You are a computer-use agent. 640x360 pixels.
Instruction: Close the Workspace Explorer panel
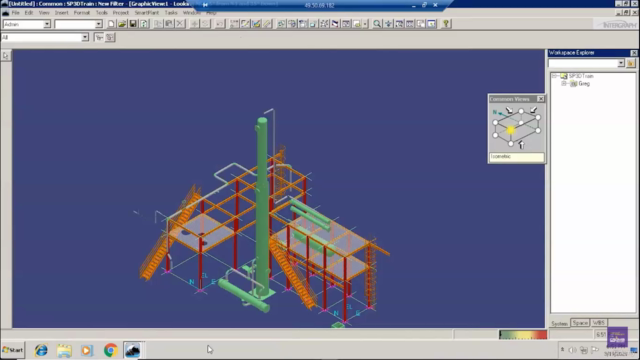[634, 53]
